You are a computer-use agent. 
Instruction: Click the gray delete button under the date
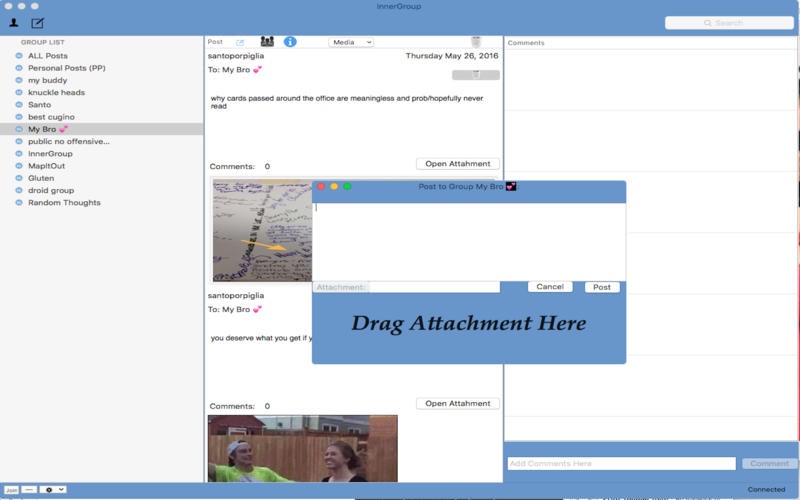click(x=476, y=75)
